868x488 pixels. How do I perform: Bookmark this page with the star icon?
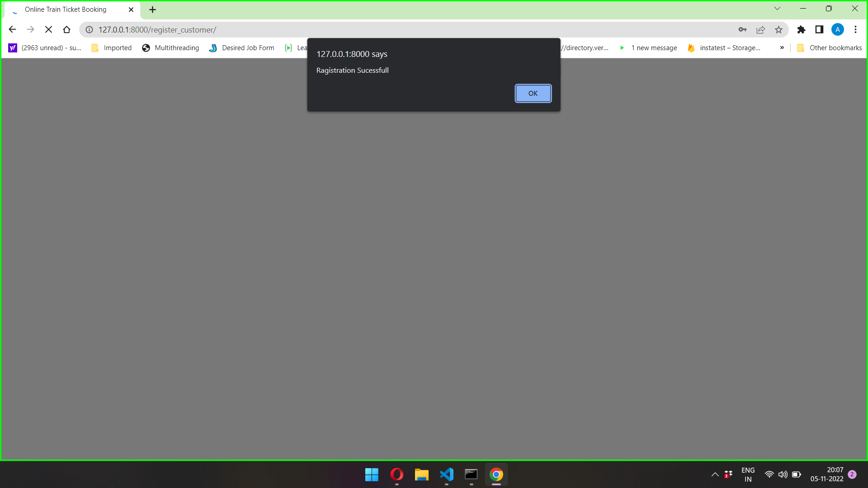[779, 30]
